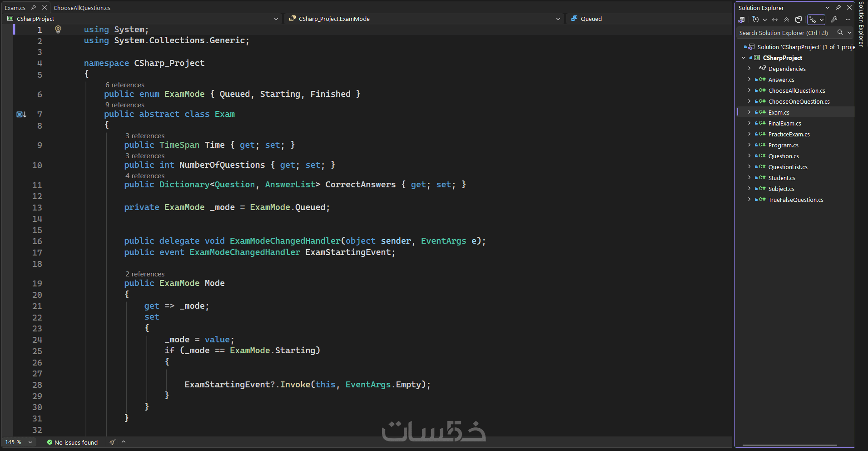Click line number 13 in the editor gutter

pos(37,207)
